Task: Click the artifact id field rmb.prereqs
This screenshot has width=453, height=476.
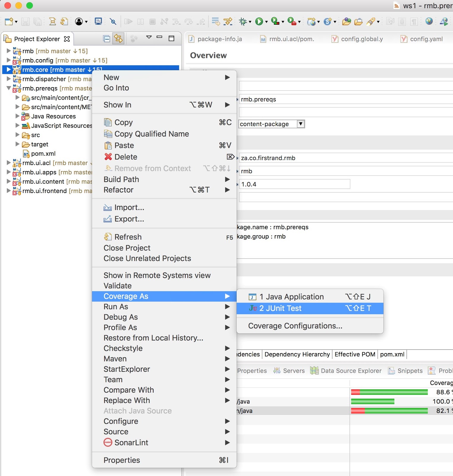Action: (x=346, y=99)
